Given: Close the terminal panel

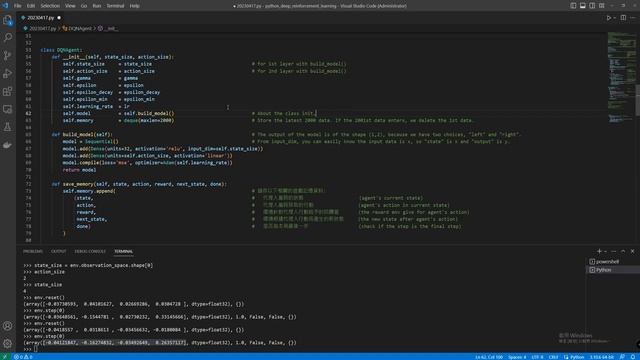Looking at the screenshot, I should click(x=633, y=251).
